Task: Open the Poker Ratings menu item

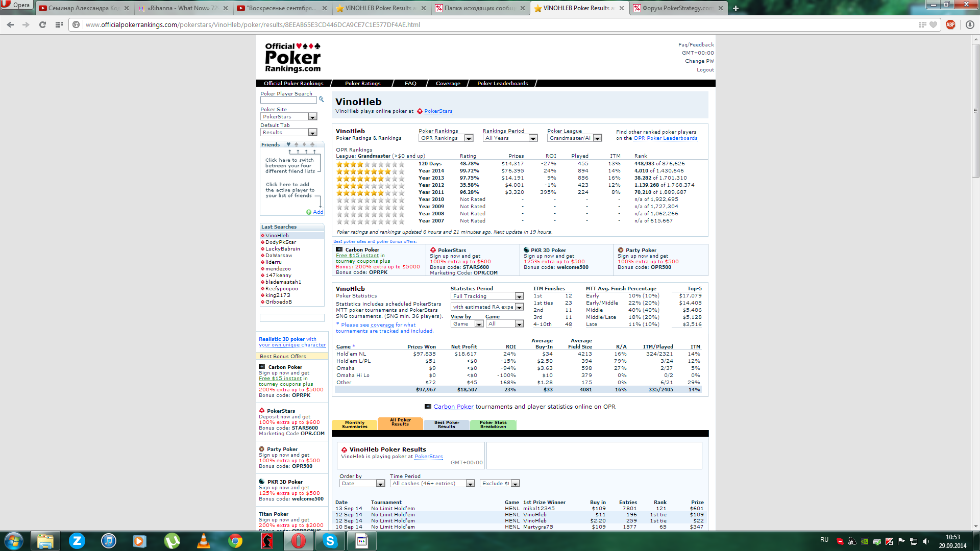Action: [x=362, y=83]
